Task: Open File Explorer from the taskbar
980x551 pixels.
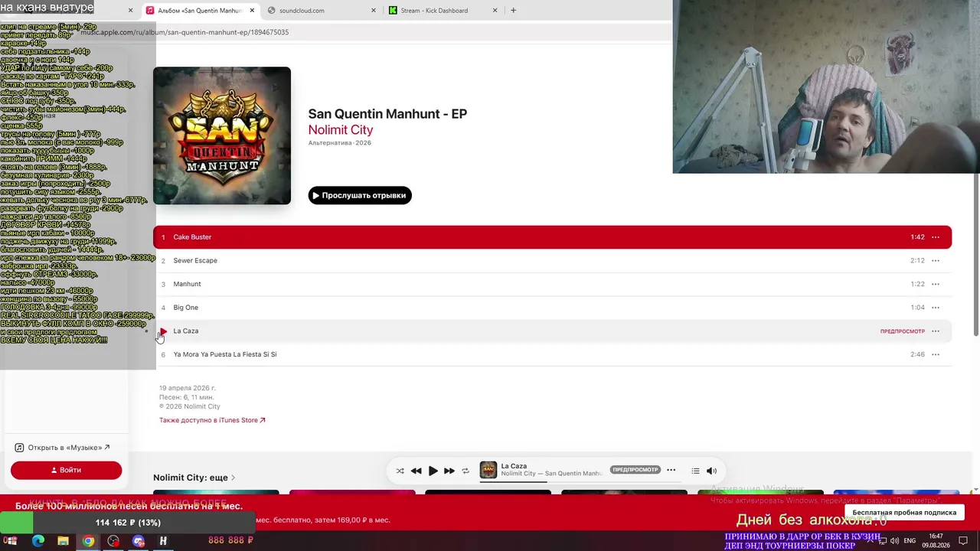Action: click(63, 541)
